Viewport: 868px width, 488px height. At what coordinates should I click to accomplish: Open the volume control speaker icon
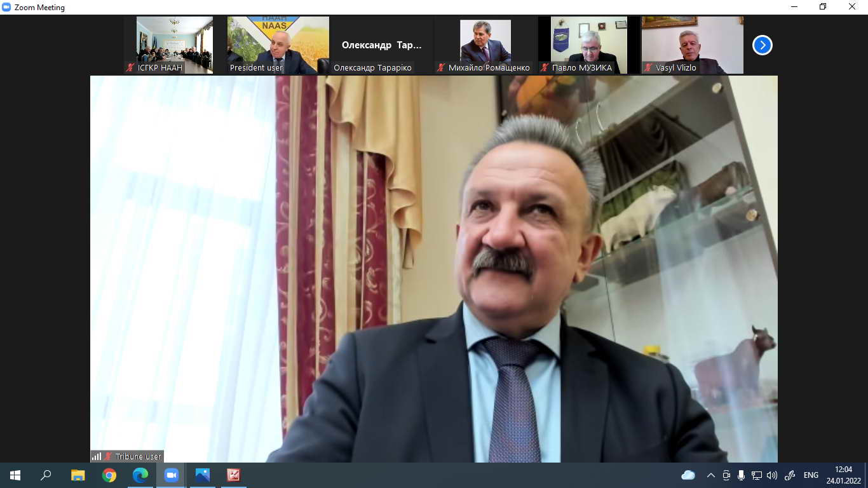tap(772, 475)
